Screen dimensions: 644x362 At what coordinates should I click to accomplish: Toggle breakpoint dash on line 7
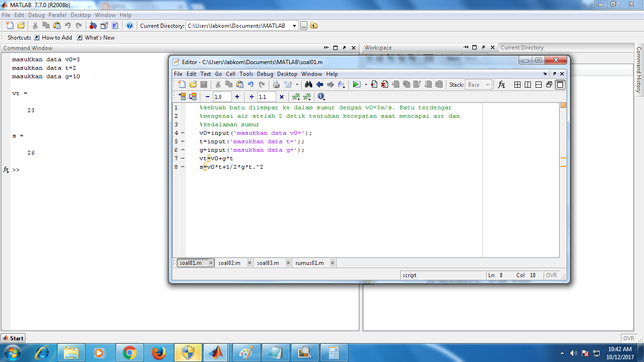183,158
